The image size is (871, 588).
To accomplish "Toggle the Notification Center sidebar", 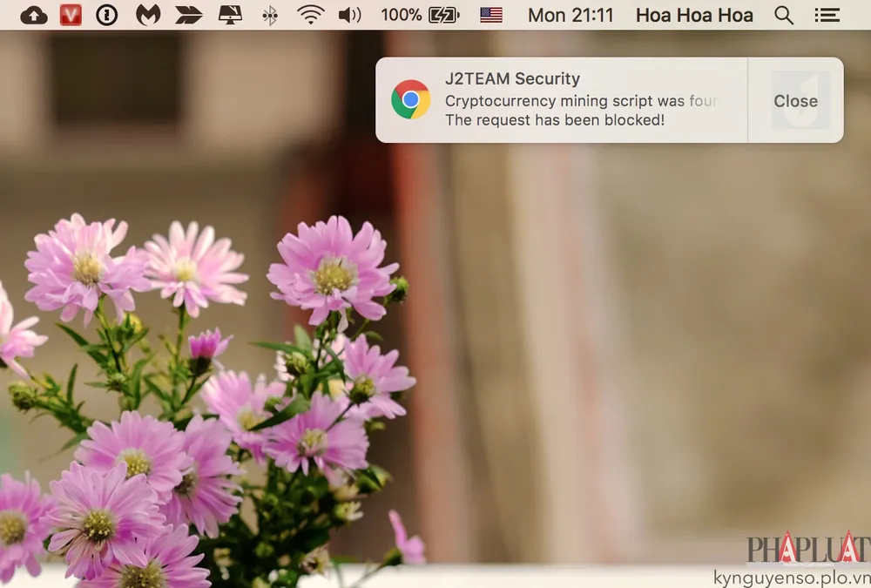I will click(x=827, y=15).
